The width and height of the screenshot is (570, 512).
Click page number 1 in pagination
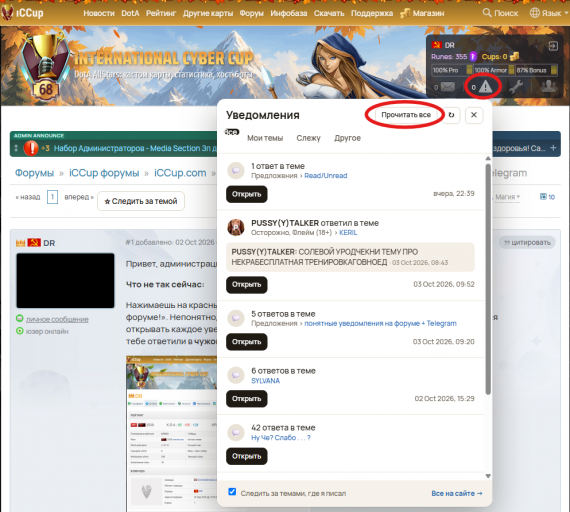[x=52, y=197]
